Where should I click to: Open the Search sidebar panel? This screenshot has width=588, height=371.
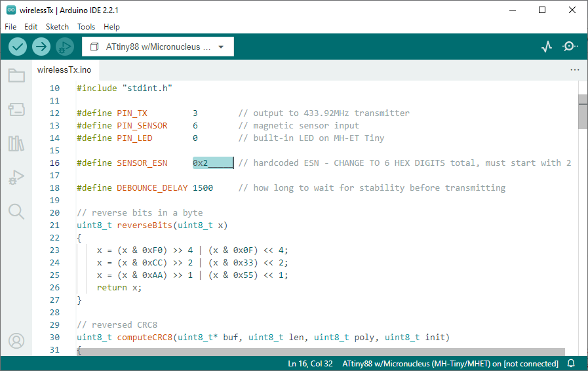tap(16, 212)
